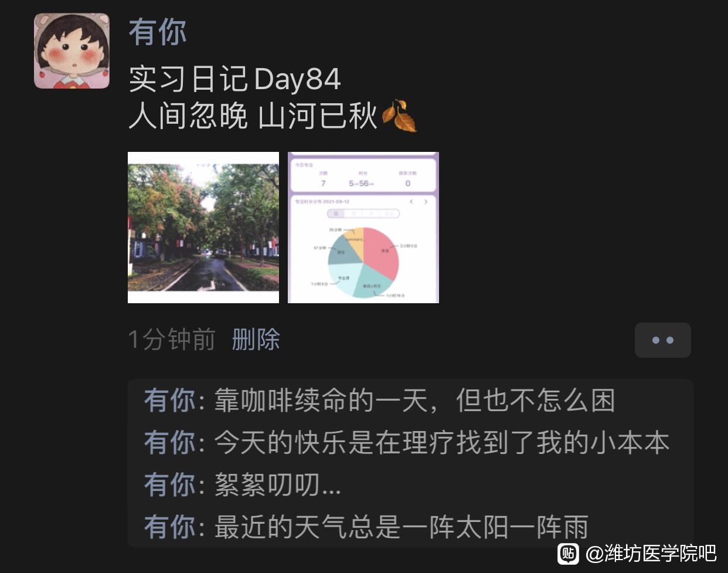
Task: Open the tree-lined road photo
Action: tap(203, 228)
